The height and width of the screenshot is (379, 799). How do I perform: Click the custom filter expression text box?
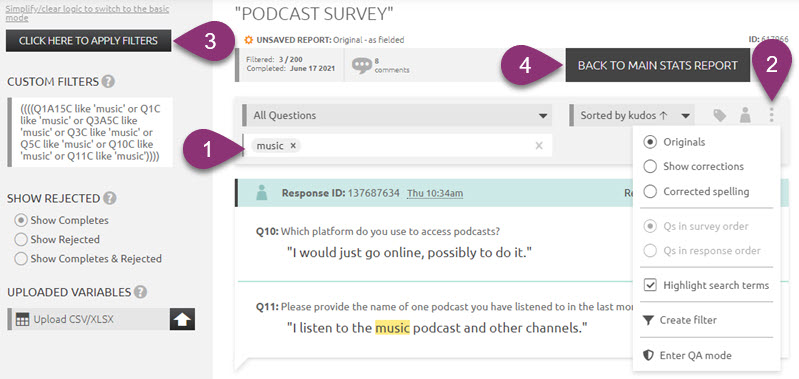coord(90,132)
